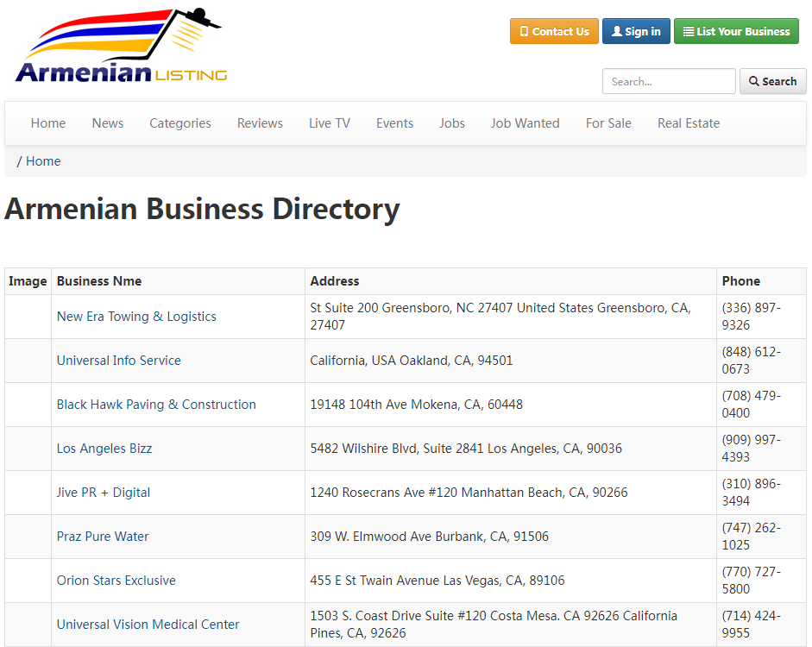
Task: Open the Categories menu item
Action: [180, 123]
